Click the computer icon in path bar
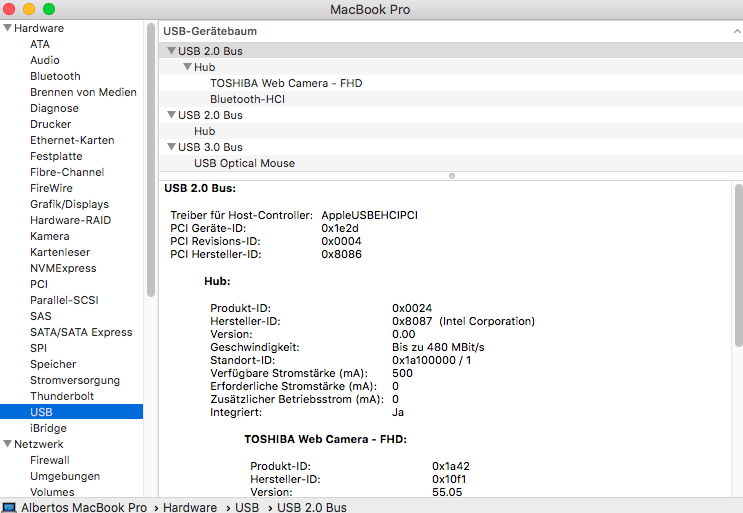 [9, 507]
